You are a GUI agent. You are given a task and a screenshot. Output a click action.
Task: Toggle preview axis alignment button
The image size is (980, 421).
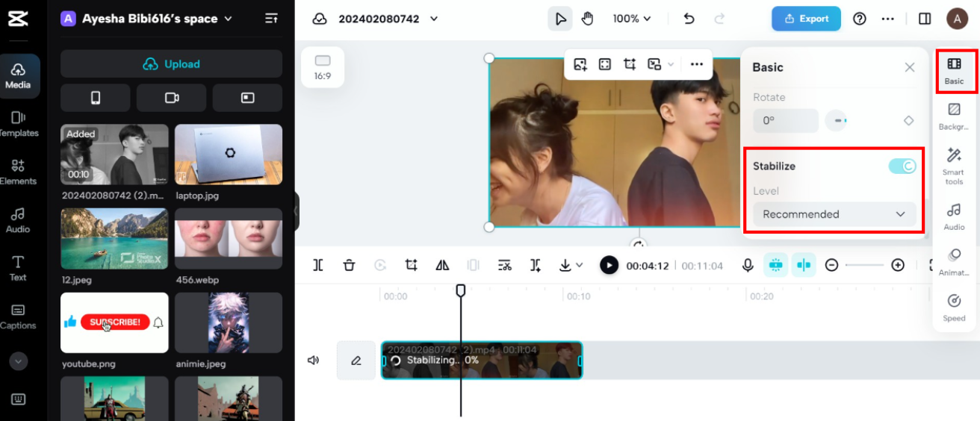(x=803, y=265)
